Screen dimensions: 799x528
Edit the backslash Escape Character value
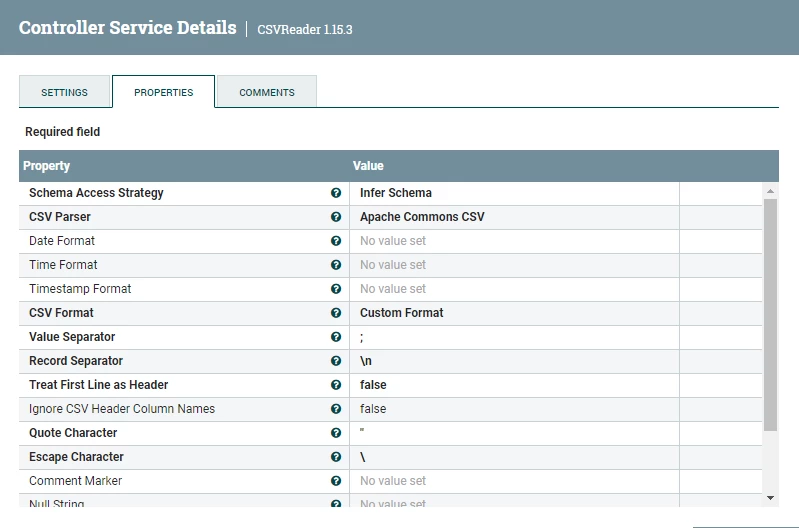coord(514,457)
